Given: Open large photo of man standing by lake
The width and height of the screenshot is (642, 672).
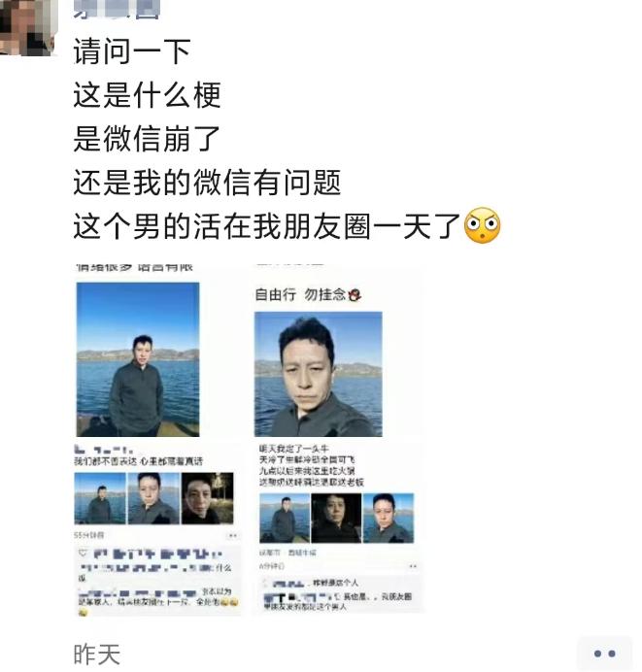Looking at the screenshot, I should click(138, 359).
